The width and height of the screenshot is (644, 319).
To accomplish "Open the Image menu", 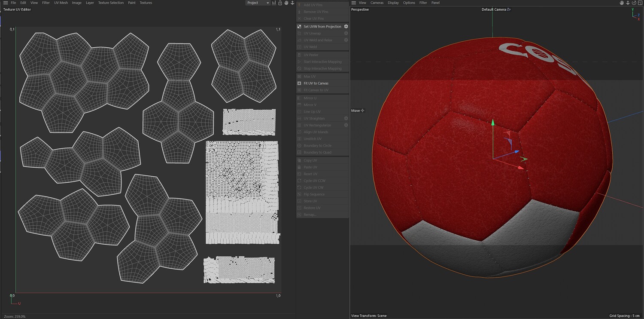I will [77, 3].
